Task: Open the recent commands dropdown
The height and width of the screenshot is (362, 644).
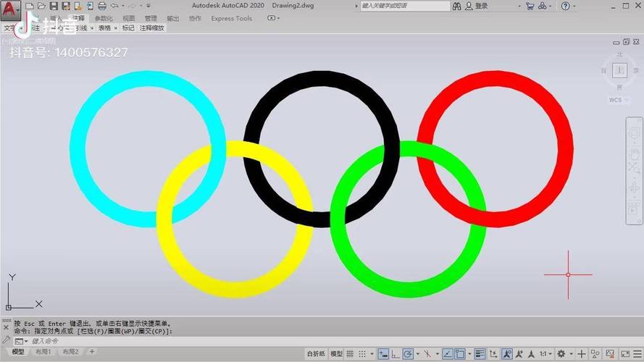Action: click(21, 341)
